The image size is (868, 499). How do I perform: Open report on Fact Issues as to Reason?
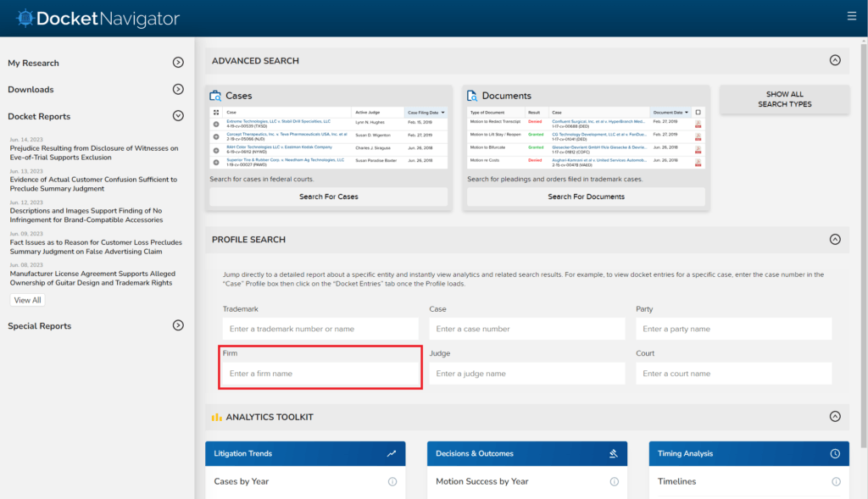(95, 247)
